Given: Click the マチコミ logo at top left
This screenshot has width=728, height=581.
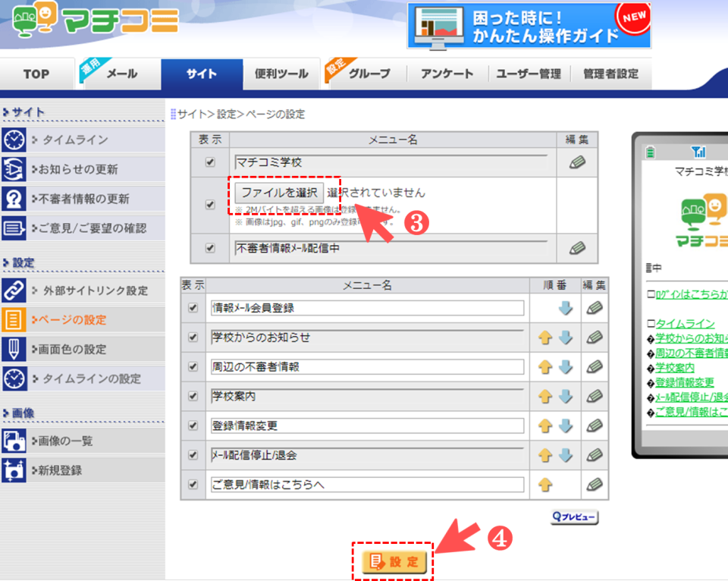Looking at the screenshot, I should point(96,23).
